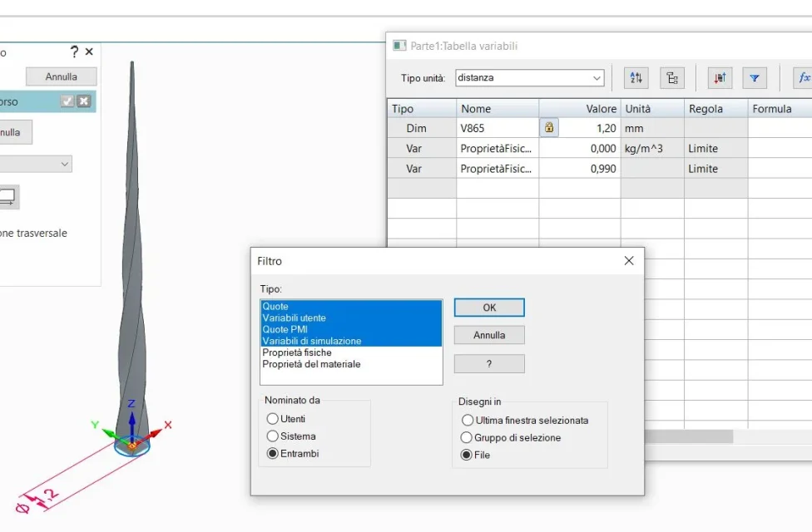
Task: Click the 0,990 value cell
Action: [x=580, y=169]
